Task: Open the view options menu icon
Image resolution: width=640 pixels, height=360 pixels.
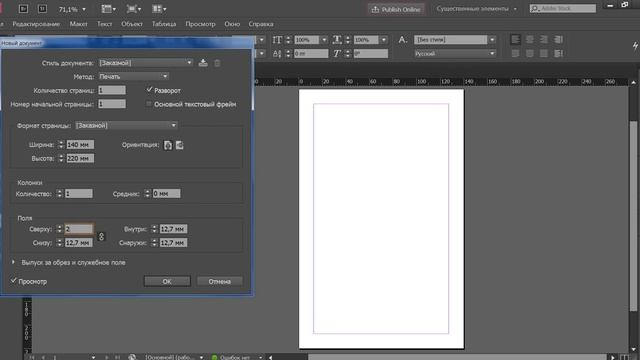Action: 108,9
